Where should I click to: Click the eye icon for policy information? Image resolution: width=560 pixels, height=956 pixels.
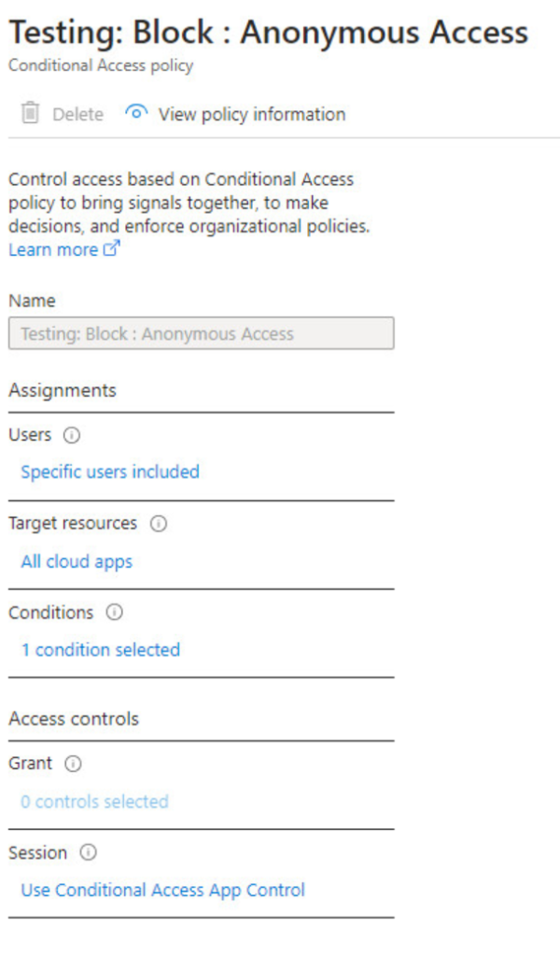coord(136,114)
